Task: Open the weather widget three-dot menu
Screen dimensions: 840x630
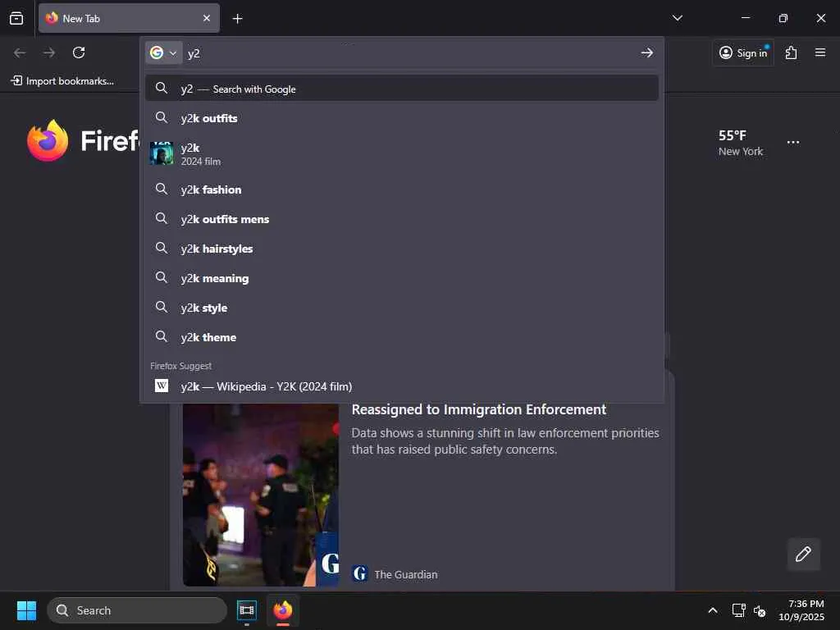Action: tap(793, 143)
